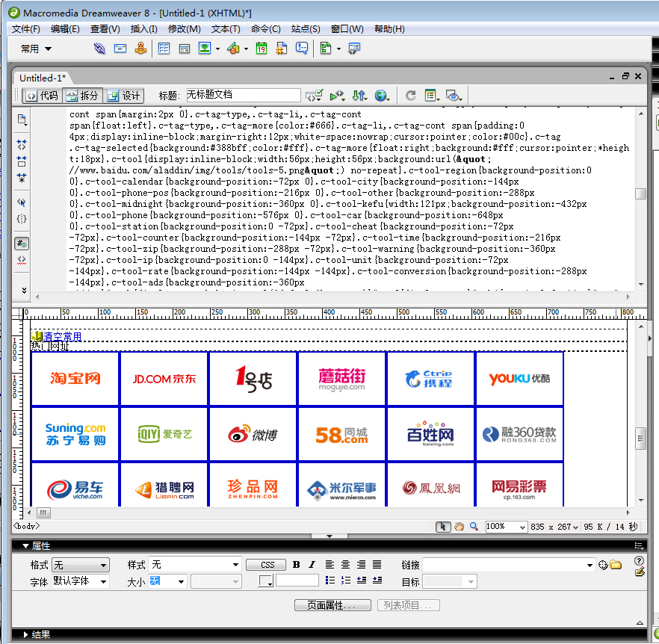Click the Insert Hyperlink chain icon

click(x=99, y=49)
